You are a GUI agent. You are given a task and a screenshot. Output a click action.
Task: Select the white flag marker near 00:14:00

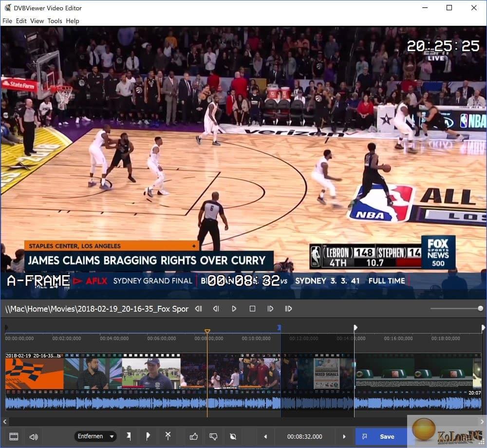(356, 328)
